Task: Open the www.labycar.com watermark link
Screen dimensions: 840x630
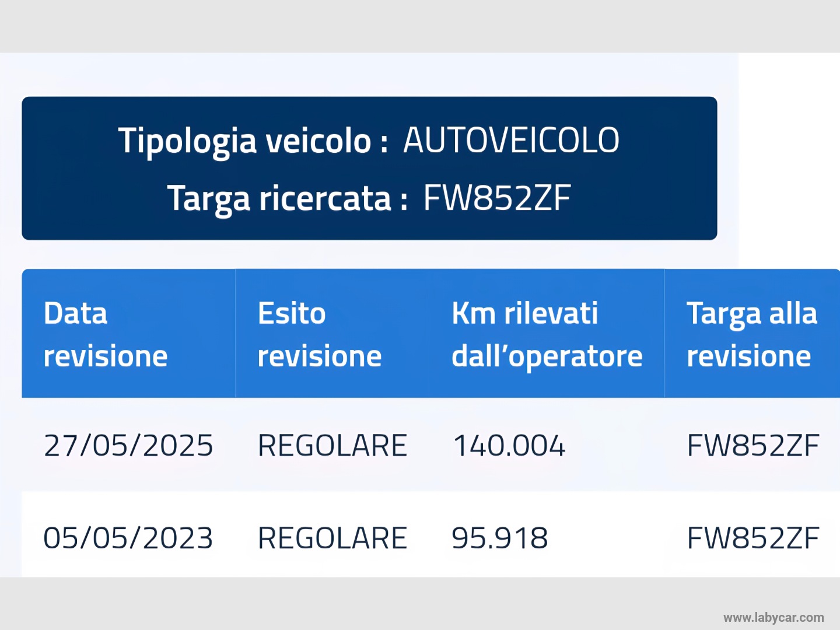Action: click(x=773, y=618)
